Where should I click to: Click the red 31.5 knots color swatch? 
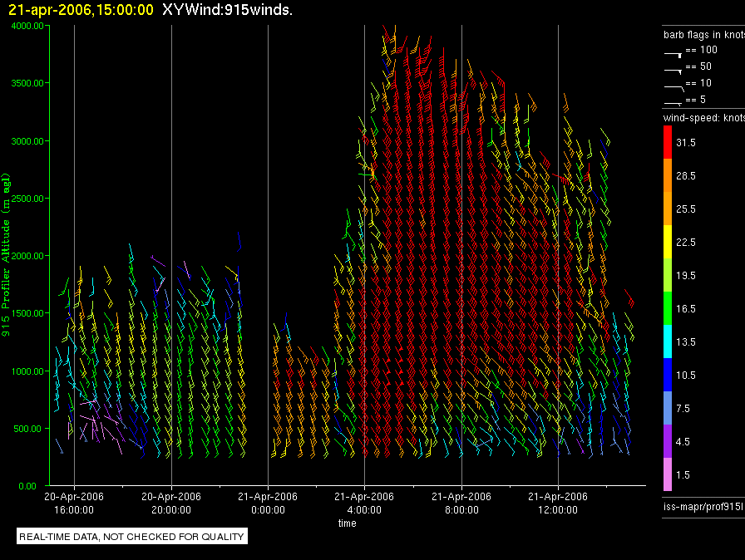668,143
